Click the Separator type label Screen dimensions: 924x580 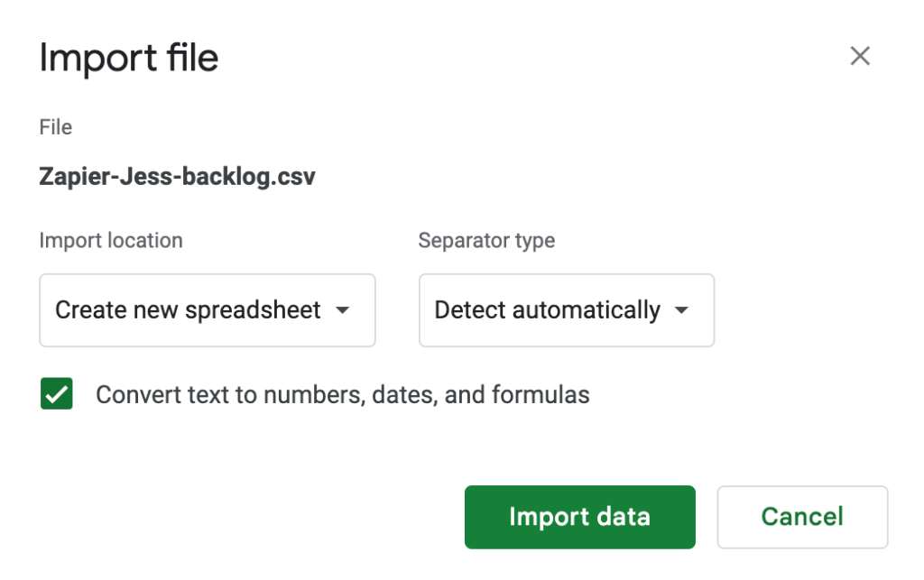point(486,241)
